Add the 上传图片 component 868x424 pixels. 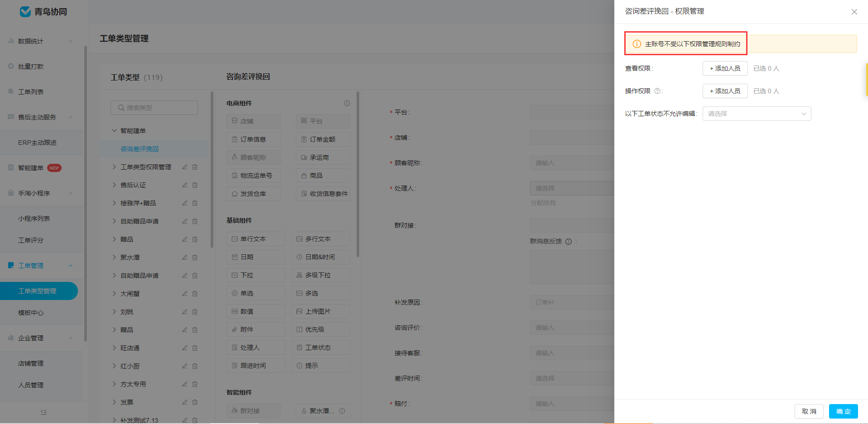pyautogui.click(x=321, y=311)
